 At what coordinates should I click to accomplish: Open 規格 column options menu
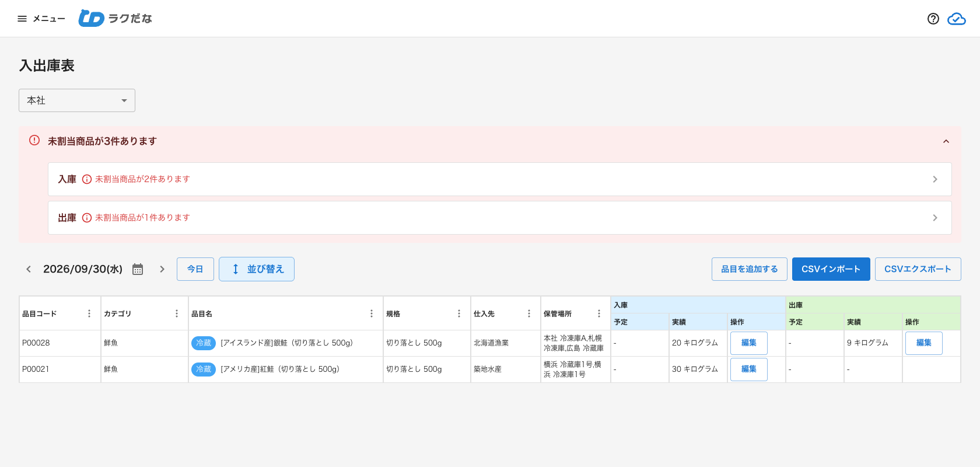click(459, 313)
